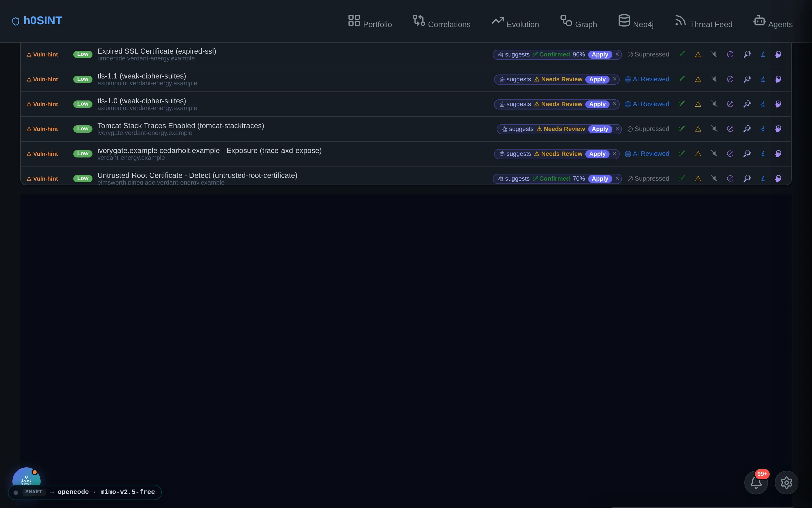This screenshot has height=508, width=812.
Task: Click the h0SINT logo
Action: pos(37,21)
